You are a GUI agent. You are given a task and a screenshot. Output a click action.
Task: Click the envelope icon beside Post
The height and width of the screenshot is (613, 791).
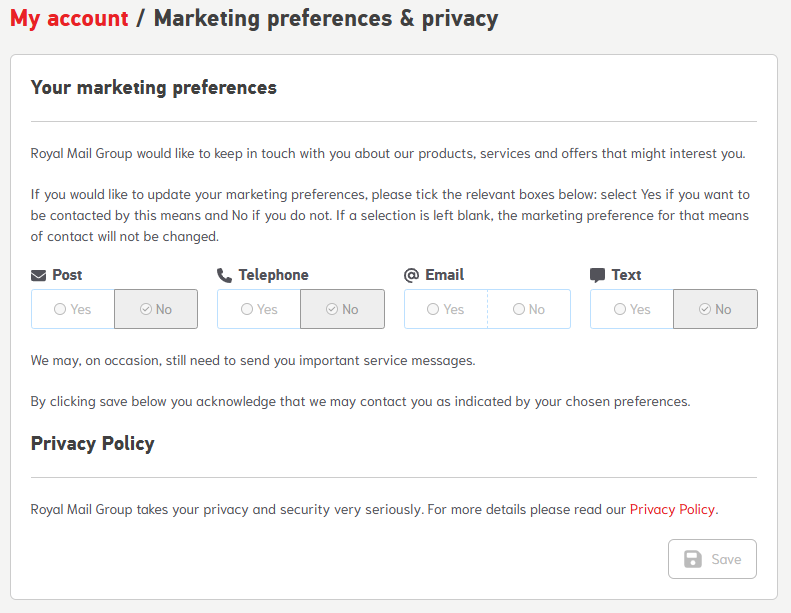pos(38,275)
